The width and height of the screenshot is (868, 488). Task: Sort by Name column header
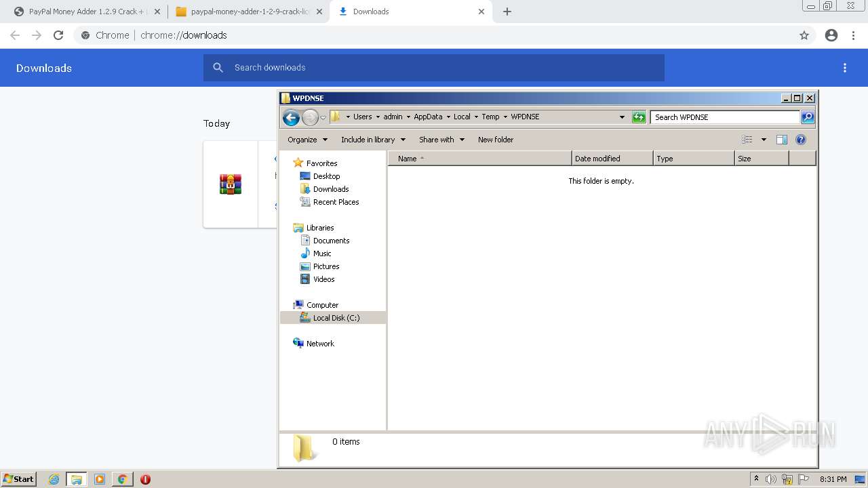click(480, 159)
